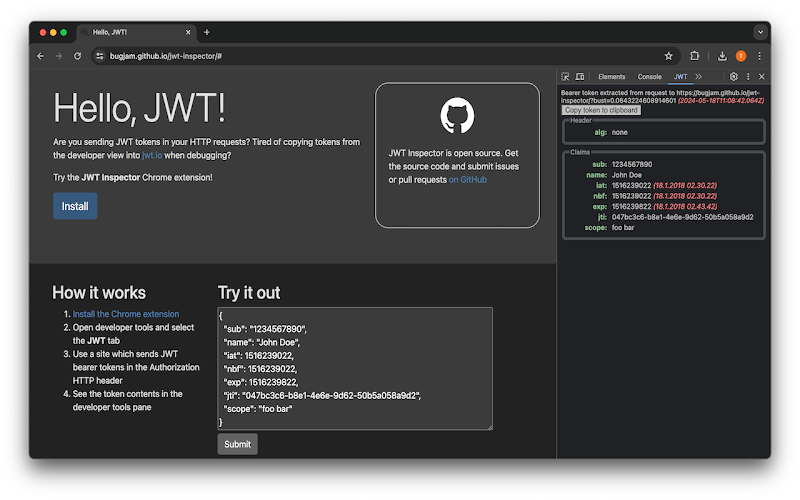Click the GitHub octocat logo
This screenshot has height=500, width=800.
click(457, 115)
